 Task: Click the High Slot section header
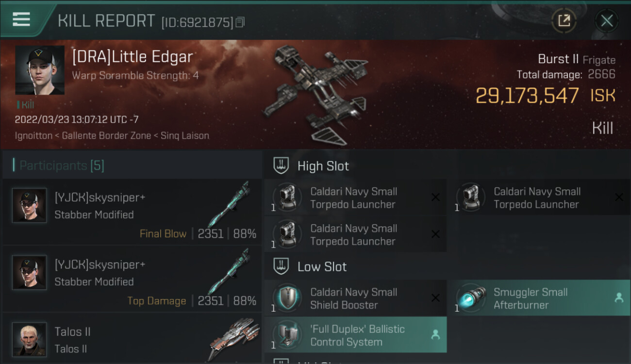(323, 166)
